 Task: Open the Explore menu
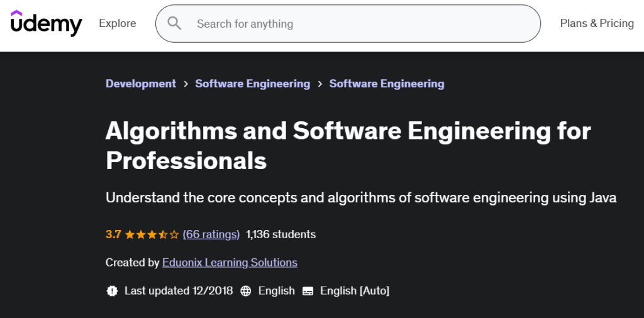(118, 23)
